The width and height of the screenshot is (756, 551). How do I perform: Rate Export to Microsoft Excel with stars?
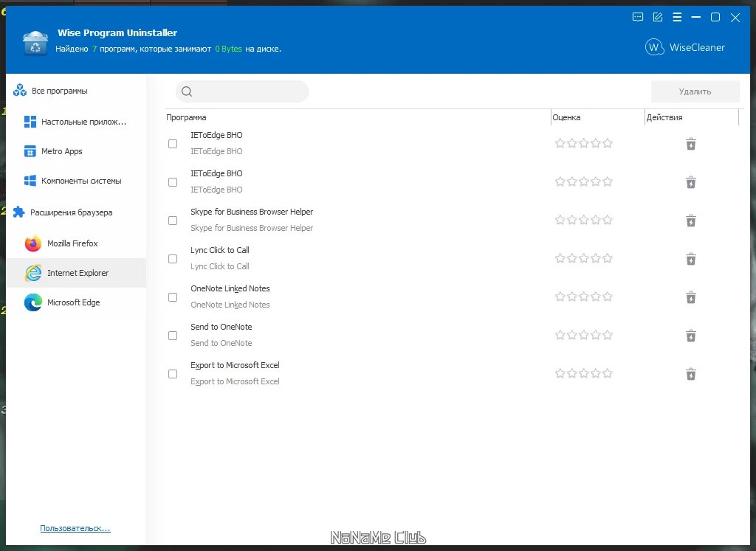583,373
